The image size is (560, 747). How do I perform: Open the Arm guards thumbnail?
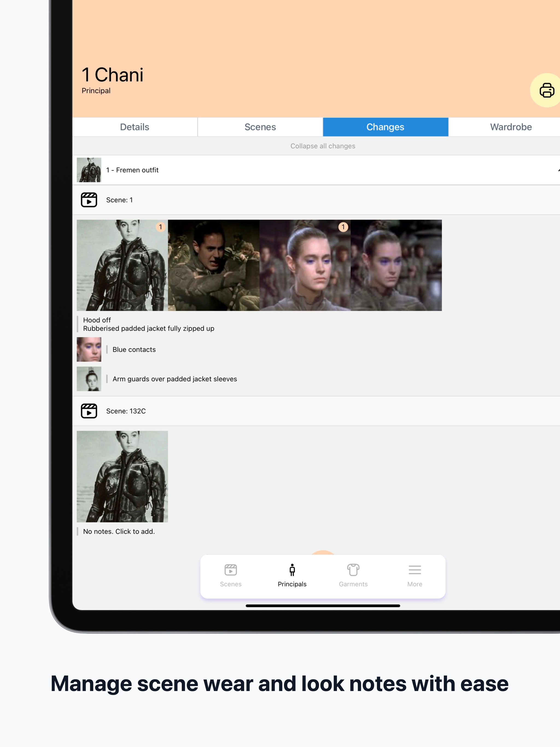click(89, 379)
